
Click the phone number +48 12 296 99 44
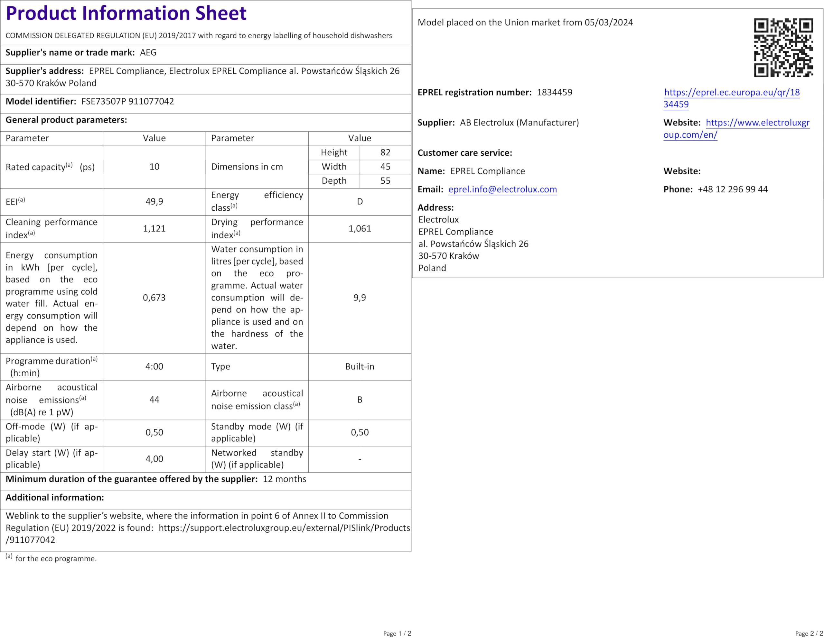(732, 189)
